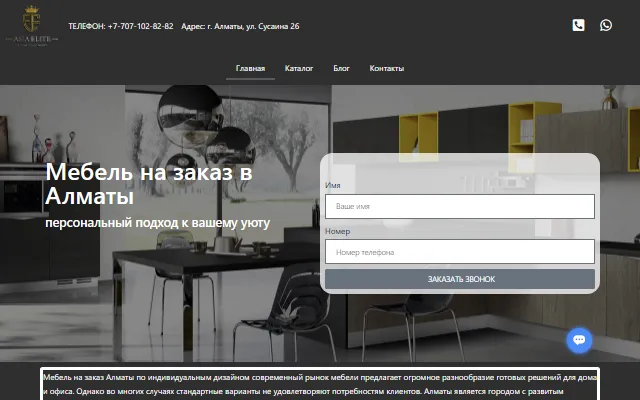
Task: Open the Блог menu item
Action: [341, 68]
